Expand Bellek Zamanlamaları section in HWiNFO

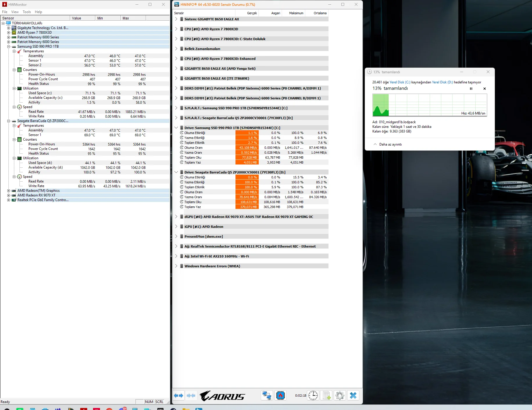click(x=176, y=49)
